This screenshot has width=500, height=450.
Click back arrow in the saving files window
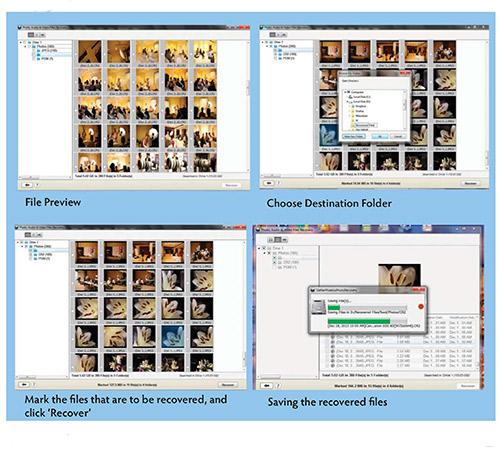tap(267, 385)
